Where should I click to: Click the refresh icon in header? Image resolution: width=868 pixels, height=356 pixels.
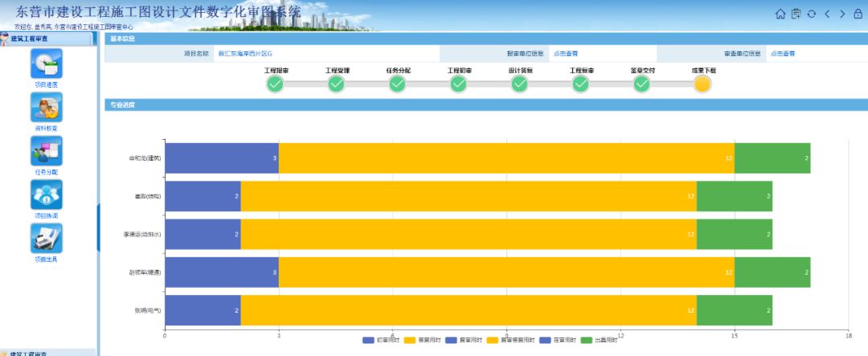point(811,14)
